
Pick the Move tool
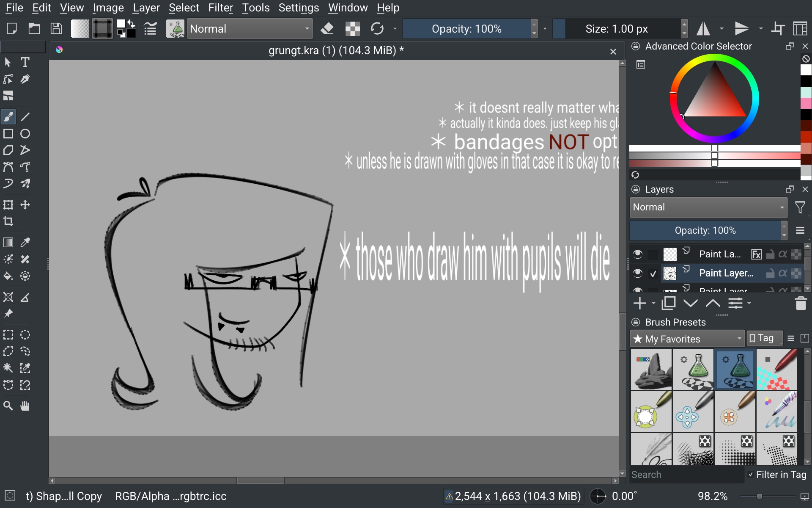click(x=25, y=205)
